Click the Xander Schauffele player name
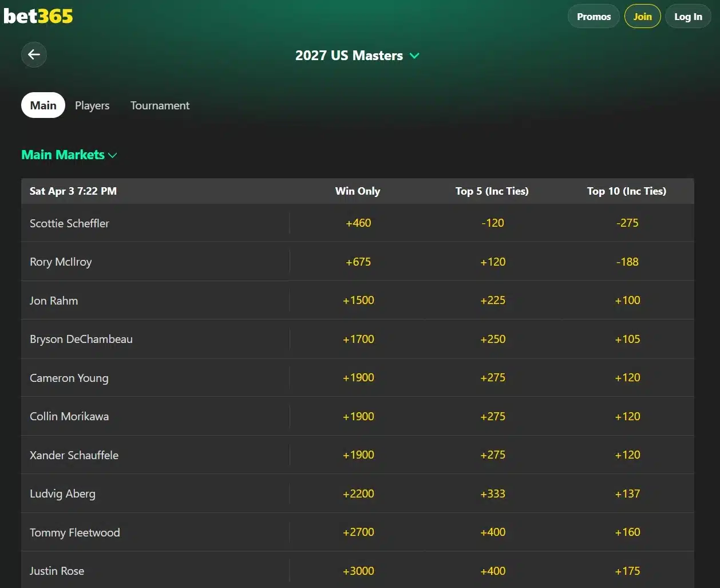This screenshot has width=720, height=588. coord(74,455)
